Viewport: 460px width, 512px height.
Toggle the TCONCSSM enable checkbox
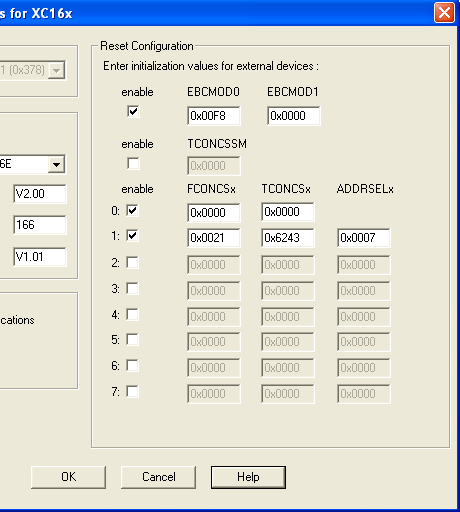[x=133, y=163]
